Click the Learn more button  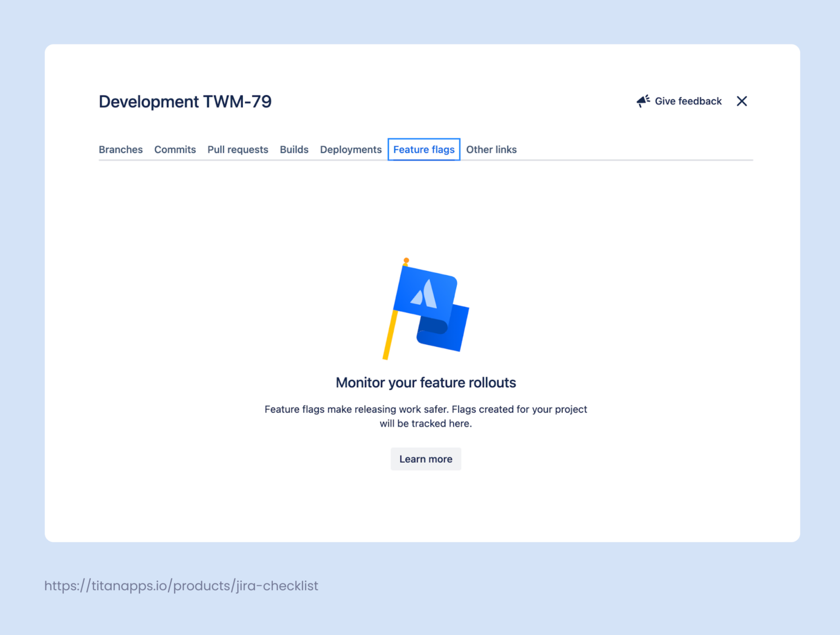coord(425,459)
